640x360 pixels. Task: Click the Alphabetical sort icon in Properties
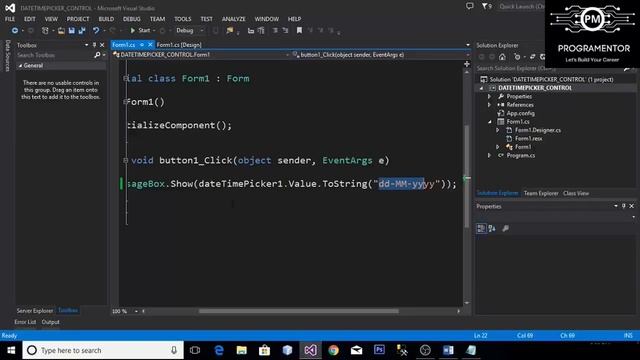pyautogui.click(x=492, y=229)
